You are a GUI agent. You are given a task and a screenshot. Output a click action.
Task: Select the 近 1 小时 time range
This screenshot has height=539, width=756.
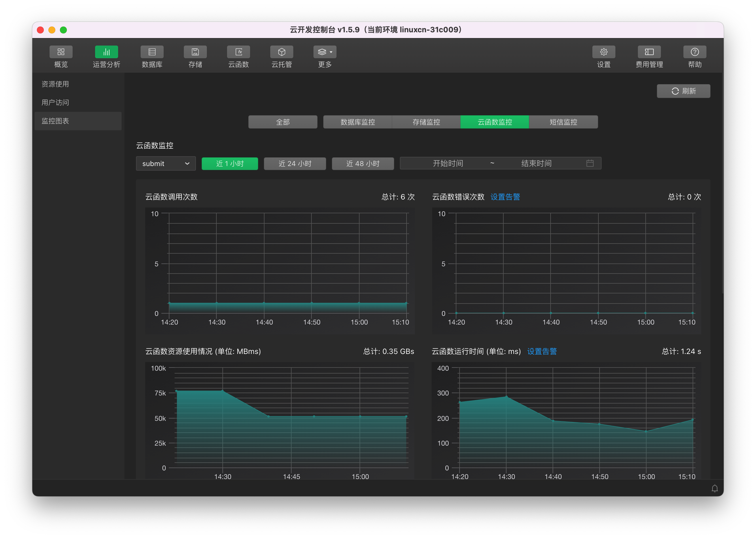230,164
